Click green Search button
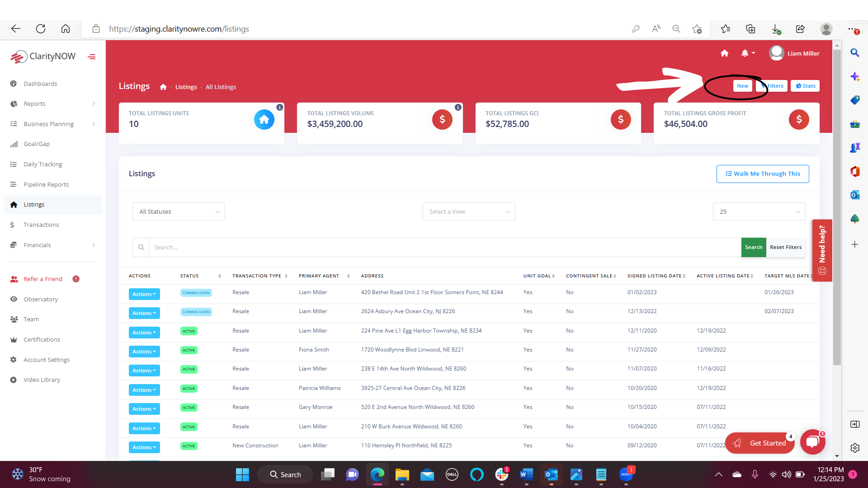Screen dimensions: 868x488 click(754, 247)
